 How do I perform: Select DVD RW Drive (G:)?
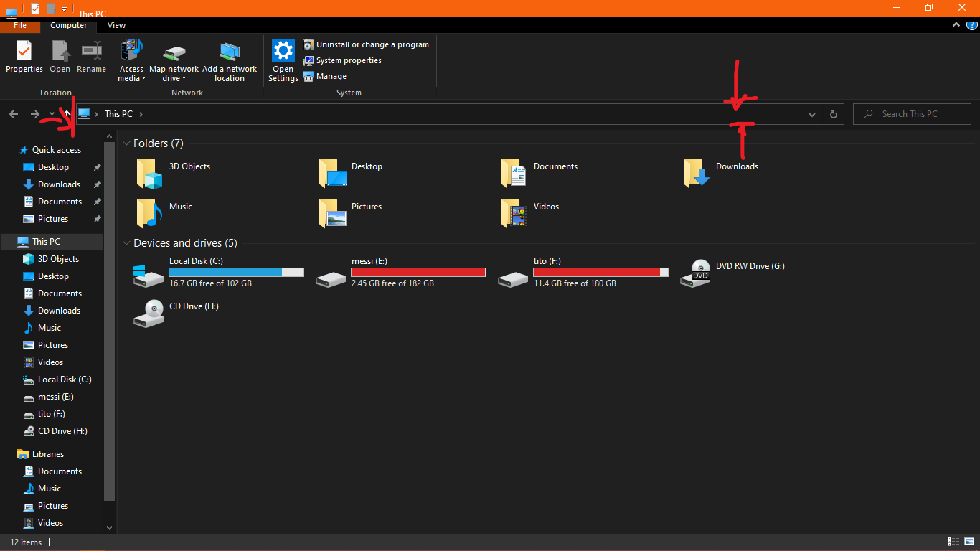pos(732,273)
